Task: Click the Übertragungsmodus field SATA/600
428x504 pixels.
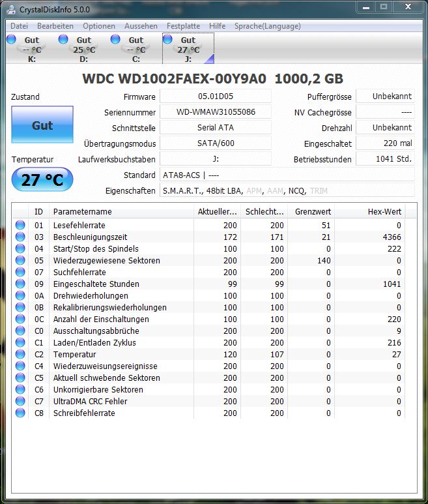Action: tap(216, 143)
